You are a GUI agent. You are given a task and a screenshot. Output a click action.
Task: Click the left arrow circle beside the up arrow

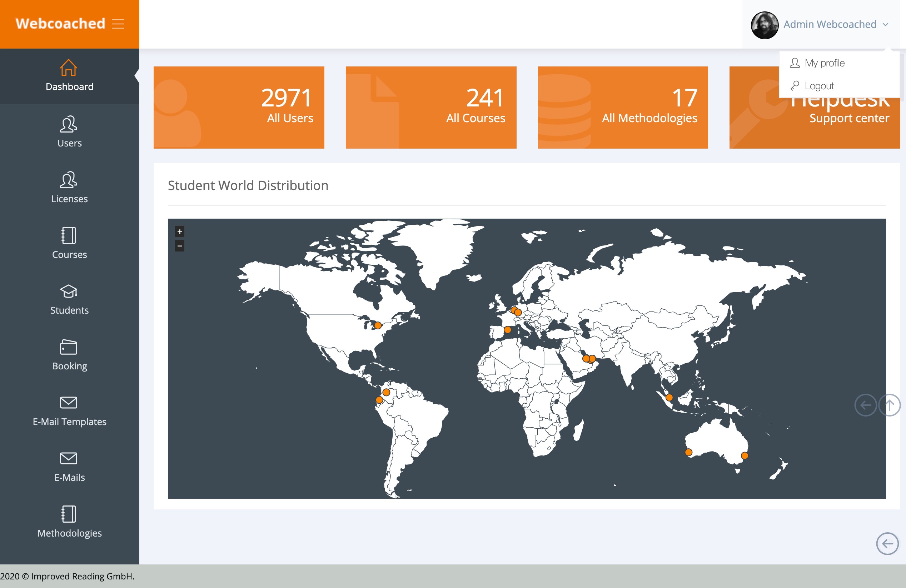[x=866, y=405]
